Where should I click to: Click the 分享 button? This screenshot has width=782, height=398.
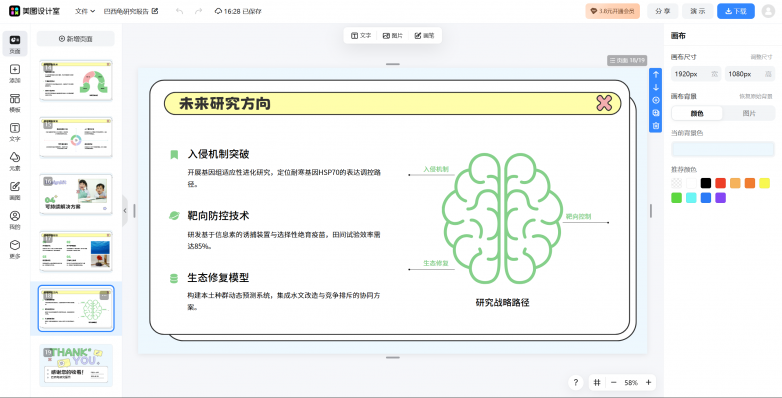tap(662, 11)
